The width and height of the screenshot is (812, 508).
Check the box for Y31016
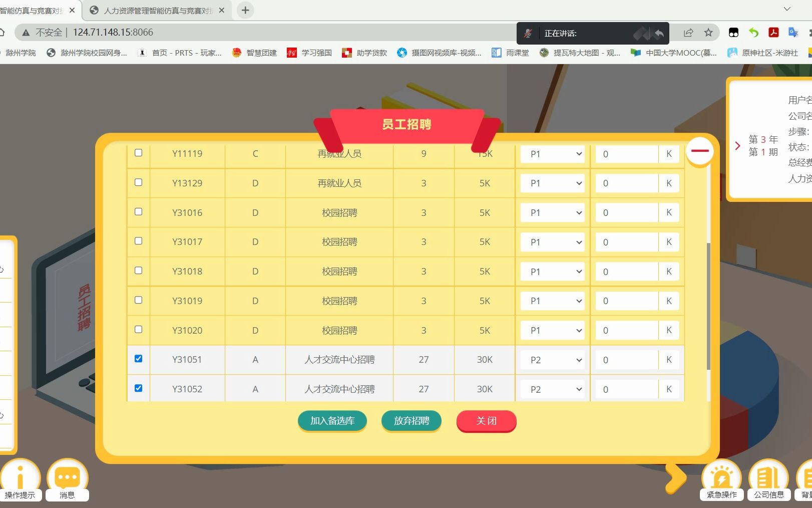coord(139,212)
